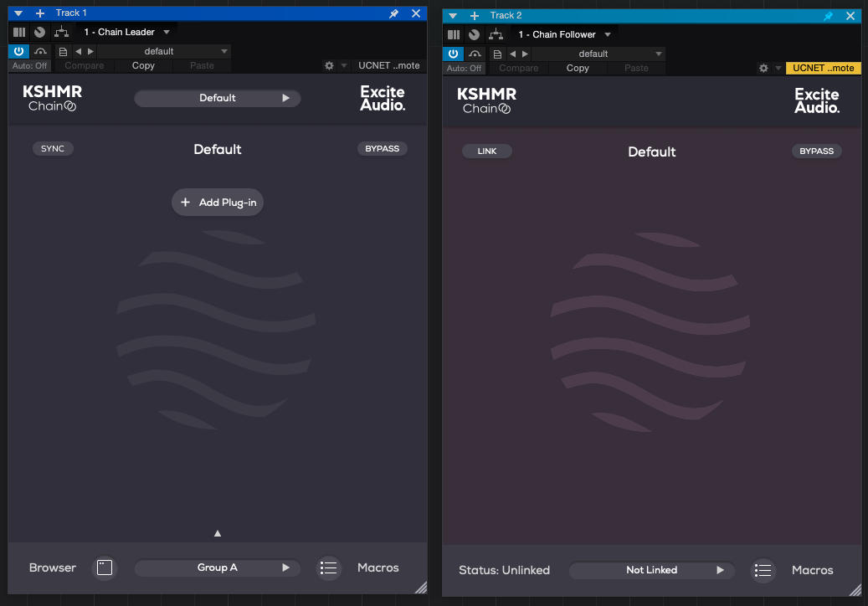
Task: Open macros list icon in Chain Leader
Action: point(328,567)
